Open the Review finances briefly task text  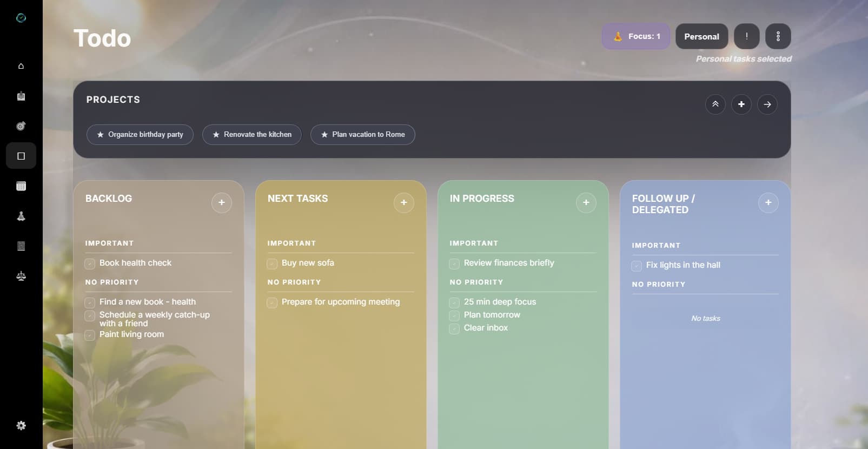509,263
